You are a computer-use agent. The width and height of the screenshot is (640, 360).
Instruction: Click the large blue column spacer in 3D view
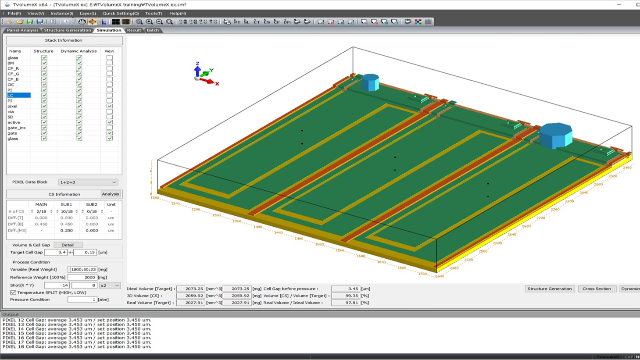click(556, 136)
